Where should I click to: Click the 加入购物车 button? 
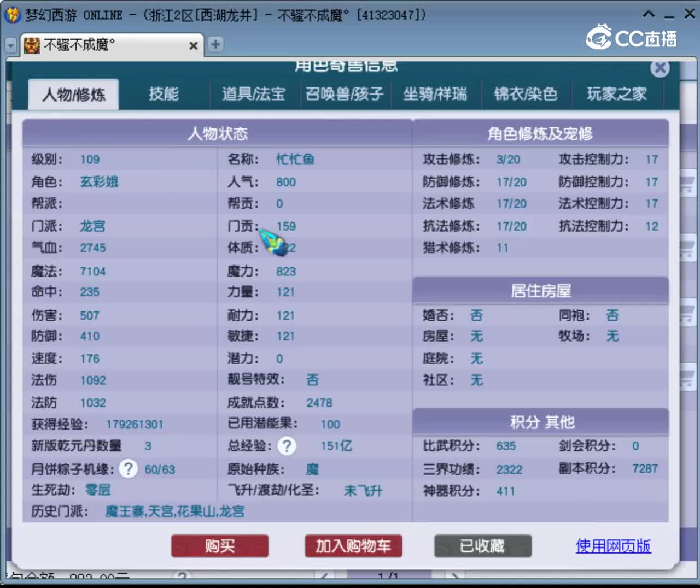pos(353,546)
